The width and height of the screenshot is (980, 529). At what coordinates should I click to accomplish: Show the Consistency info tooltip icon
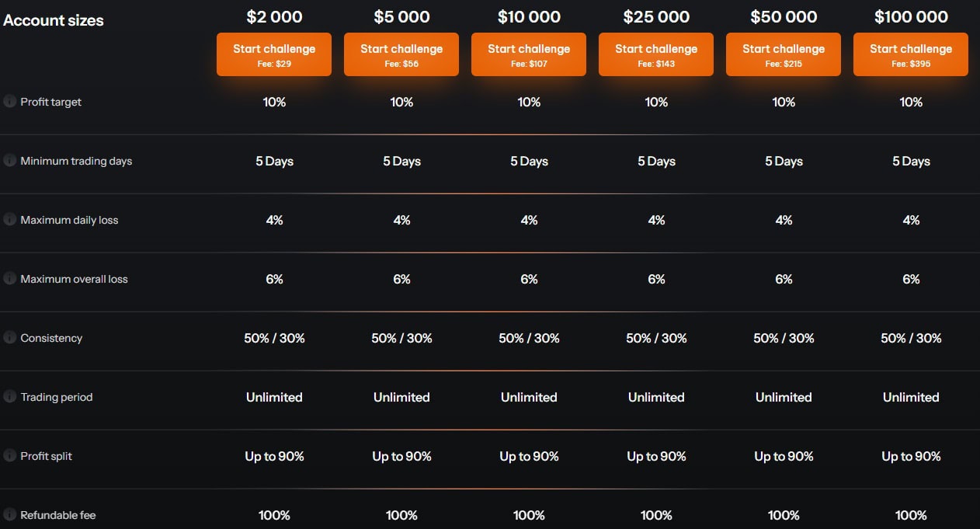[9, 338]
